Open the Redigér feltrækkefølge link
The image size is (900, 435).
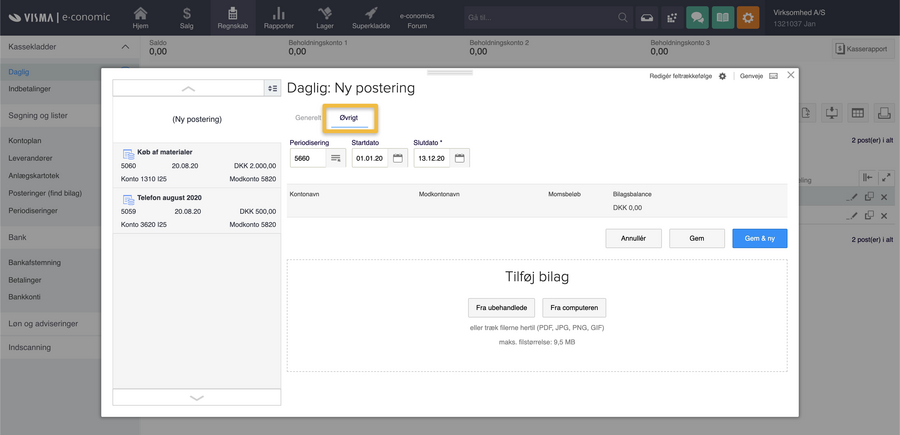click(680, 76)
